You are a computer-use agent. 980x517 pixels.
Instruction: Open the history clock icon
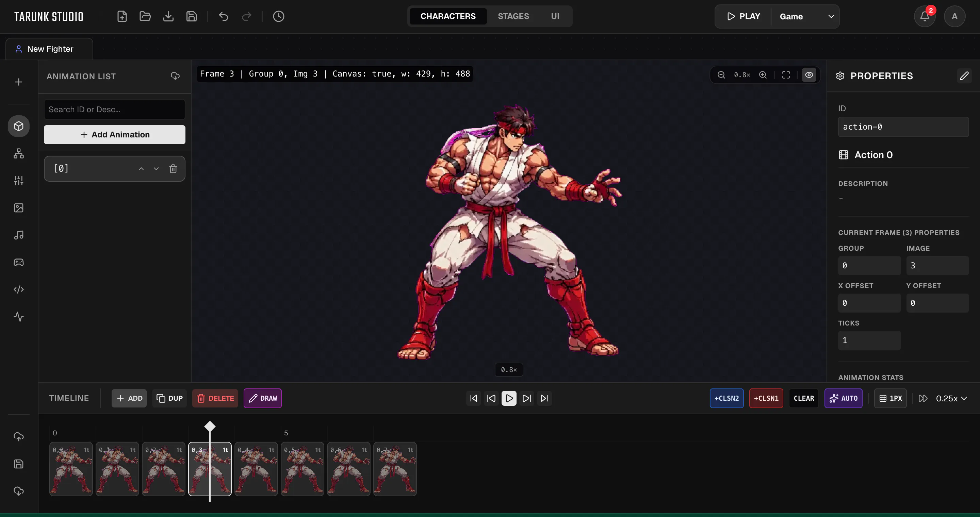click(279, 16)
